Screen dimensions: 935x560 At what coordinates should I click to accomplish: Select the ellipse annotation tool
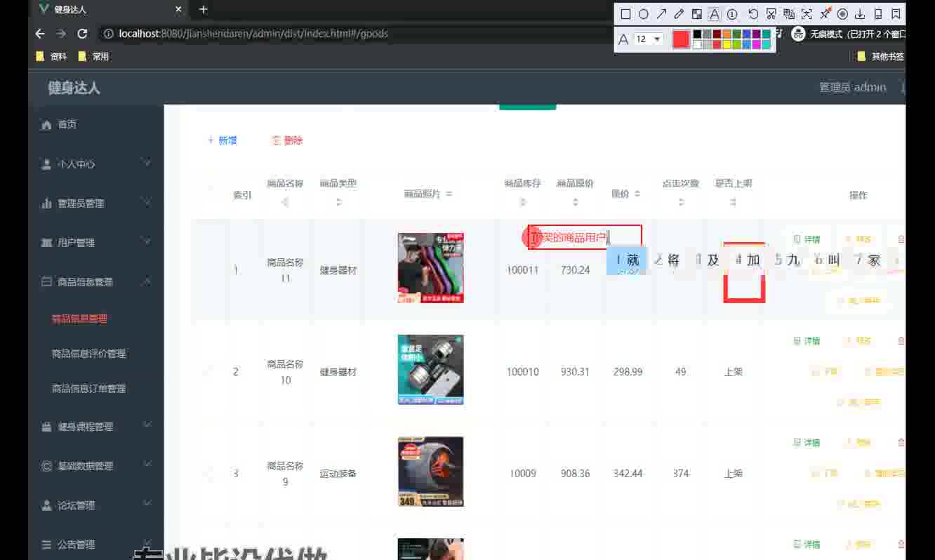pos(643,14)
